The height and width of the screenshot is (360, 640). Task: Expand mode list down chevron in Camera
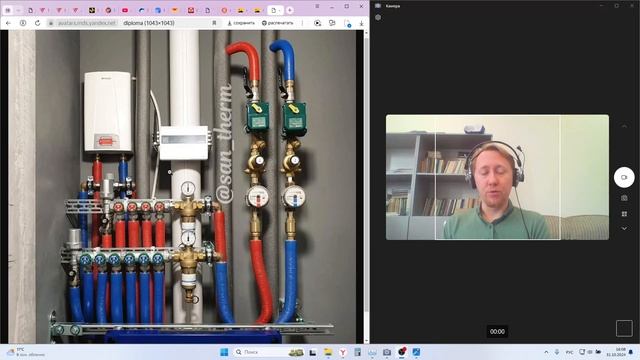[x=624, y=229]
